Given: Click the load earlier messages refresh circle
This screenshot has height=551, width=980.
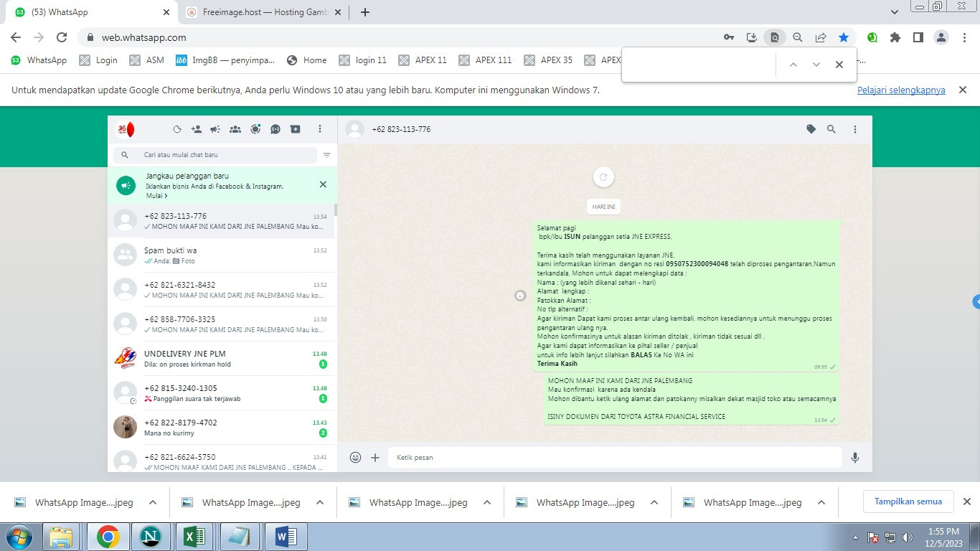Looking at the screenshot, I should pos(603,177).
